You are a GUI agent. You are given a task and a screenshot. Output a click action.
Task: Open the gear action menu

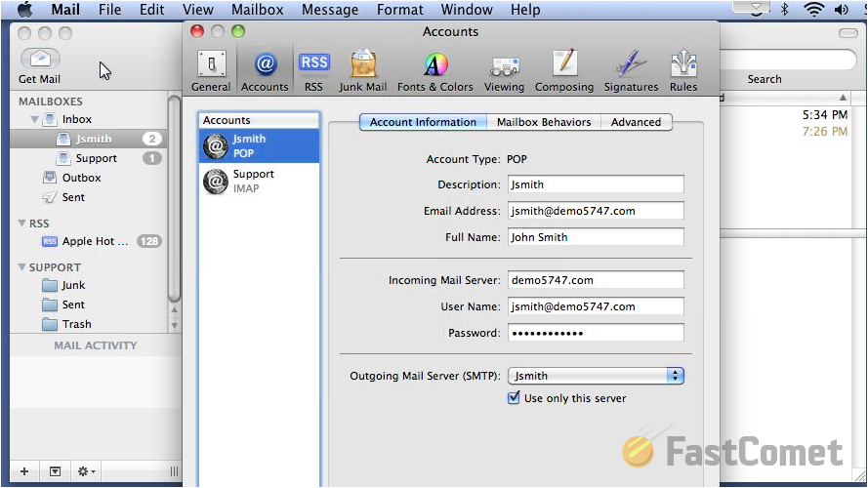tap(86, 471)
